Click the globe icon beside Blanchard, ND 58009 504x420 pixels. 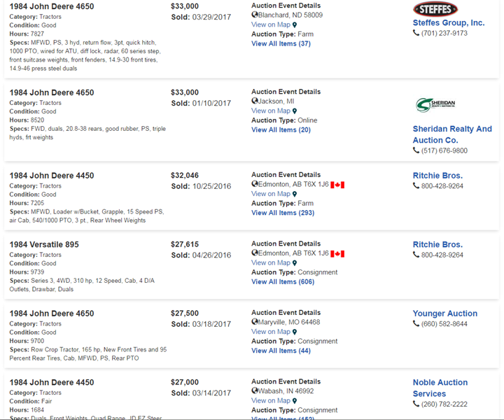(255, 15)
